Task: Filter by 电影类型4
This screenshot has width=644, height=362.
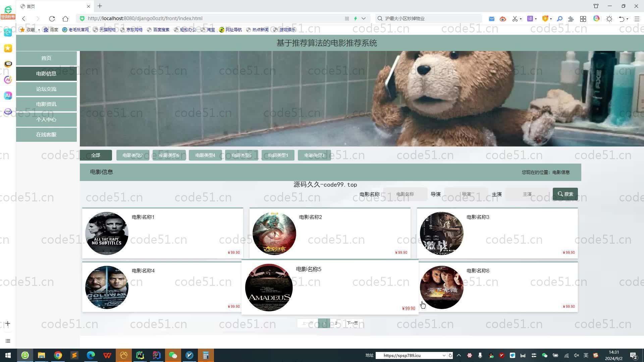Action: click(205, 155)
